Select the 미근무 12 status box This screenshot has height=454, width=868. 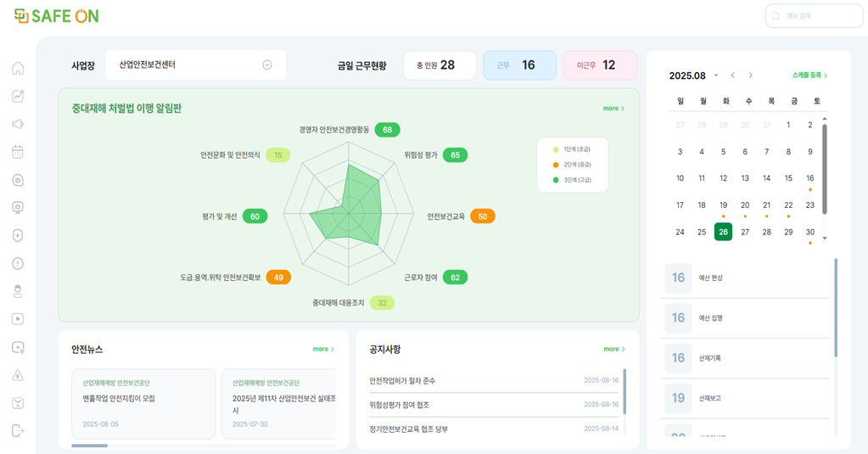[599, 65]
